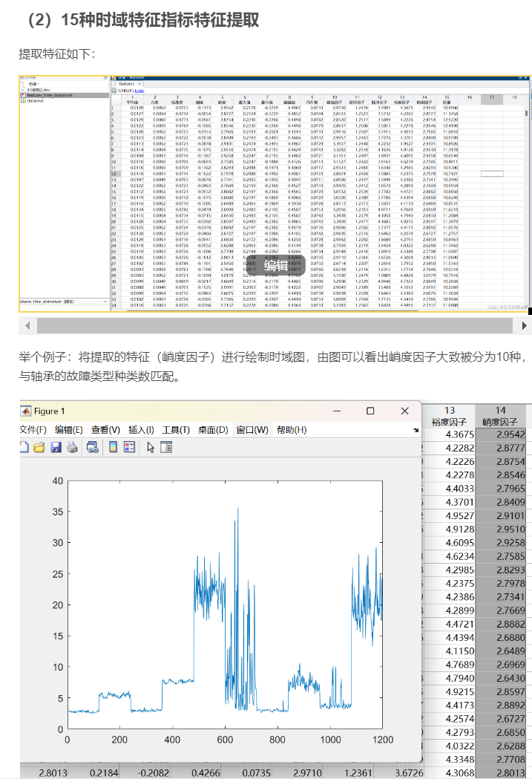The width and height of the screenshot is (532, 782).
Task: Click the 编辑 overlay button on the image
Action: click(276, 266)
